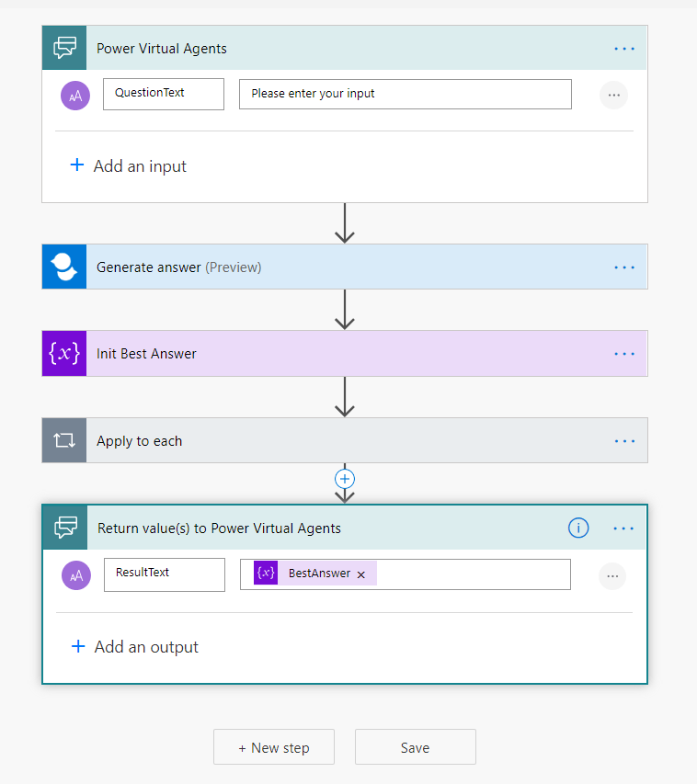Image resolution: width=697 pixels, height=784 pixels.
Task: Remove the BestAnswer token from output
Action: pyautogui.click(x=361, y=574)
